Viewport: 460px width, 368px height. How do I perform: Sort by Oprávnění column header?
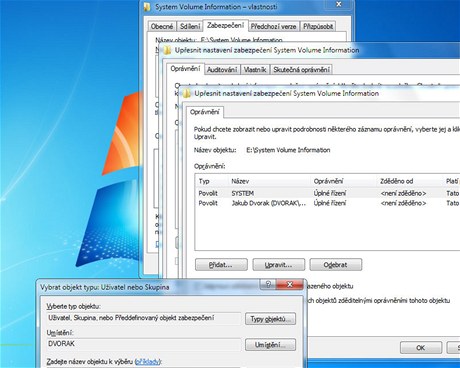click(344, 181)
